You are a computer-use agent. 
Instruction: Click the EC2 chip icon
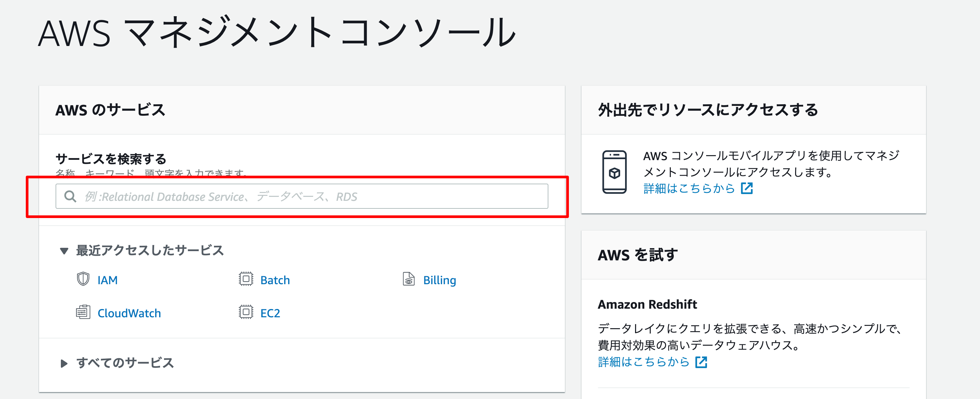tap(246, 312)
